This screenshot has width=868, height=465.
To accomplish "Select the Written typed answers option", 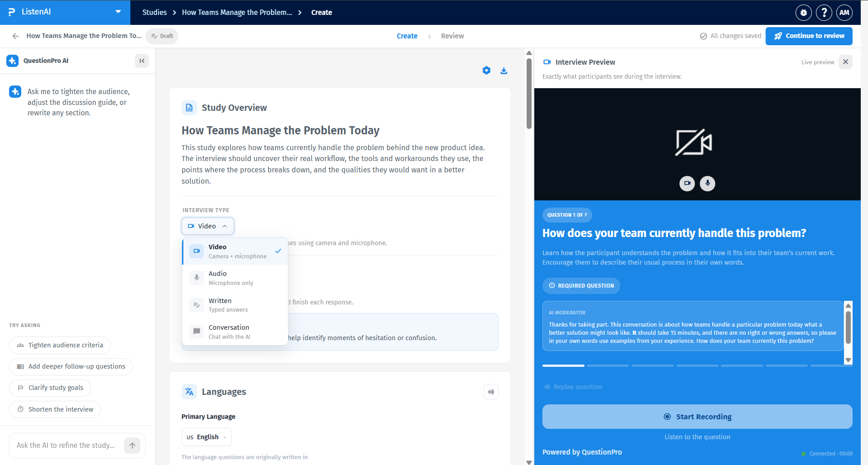I will (x=235, y=305).
